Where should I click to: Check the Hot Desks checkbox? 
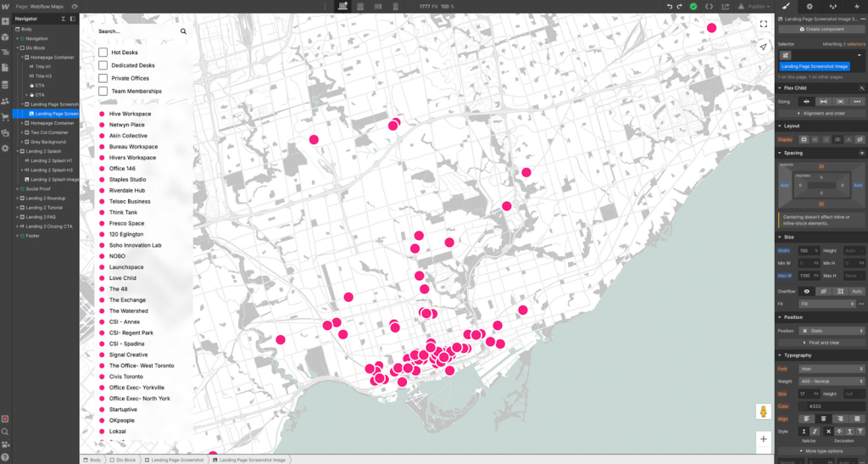(x=103, y=53)
